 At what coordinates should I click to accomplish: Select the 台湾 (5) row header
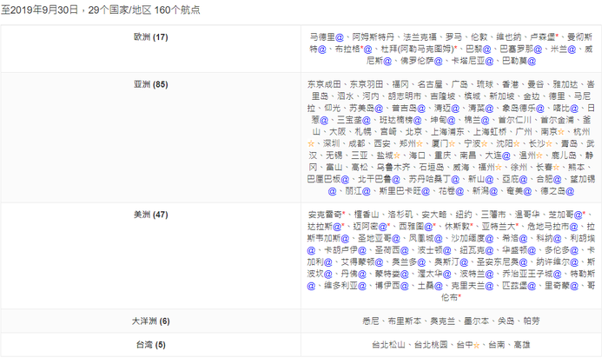[x=151, y=345]
